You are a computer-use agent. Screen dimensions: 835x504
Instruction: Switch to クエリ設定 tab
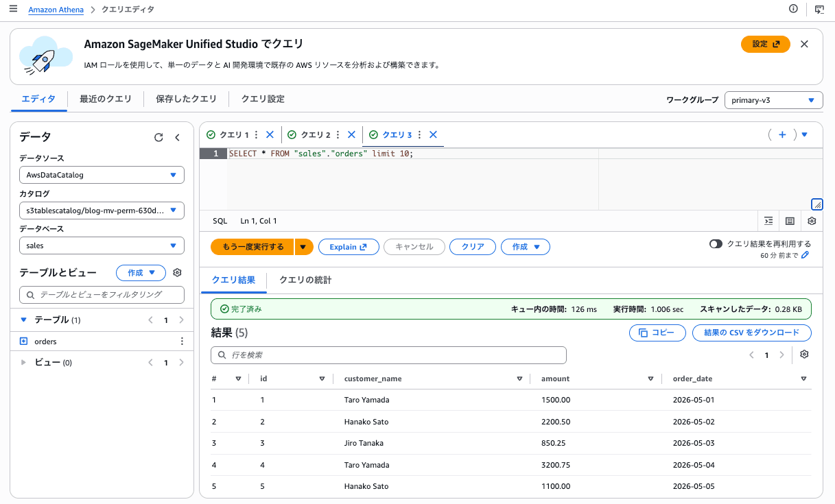tap(263, 99)
